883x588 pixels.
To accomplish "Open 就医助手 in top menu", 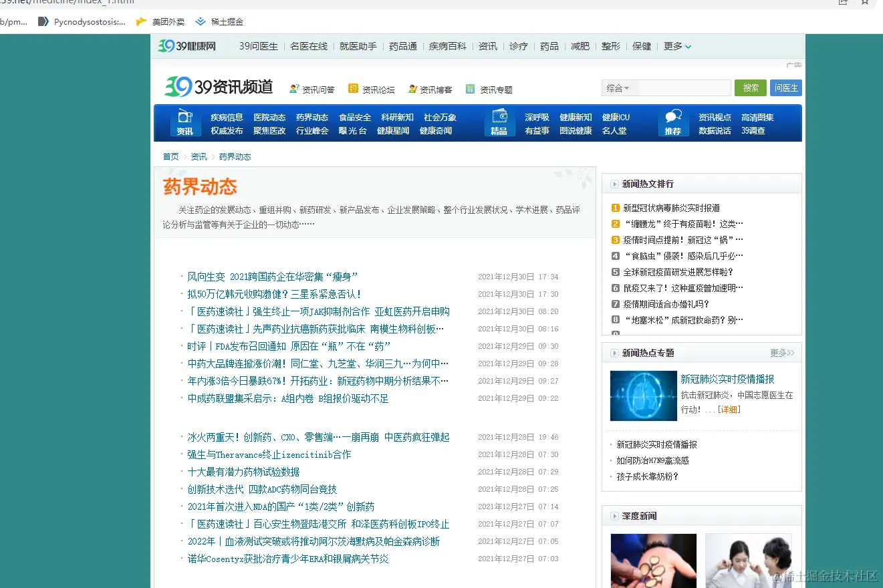I will 358,46.
